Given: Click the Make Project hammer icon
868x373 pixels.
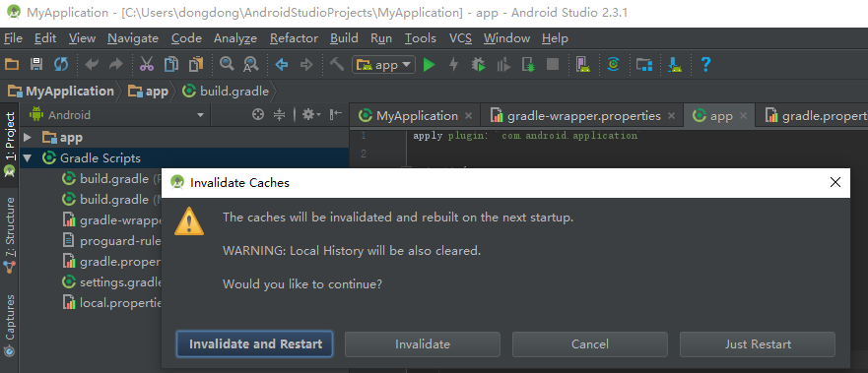Looking at the screenshot, I should [x=337, y=64].
